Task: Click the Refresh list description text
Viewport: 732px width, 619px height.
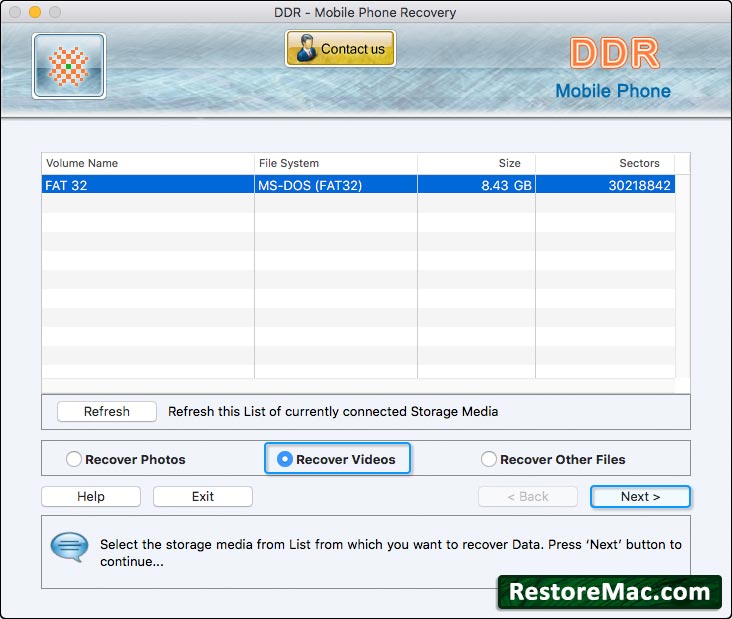Action: [x=333, y=411]
